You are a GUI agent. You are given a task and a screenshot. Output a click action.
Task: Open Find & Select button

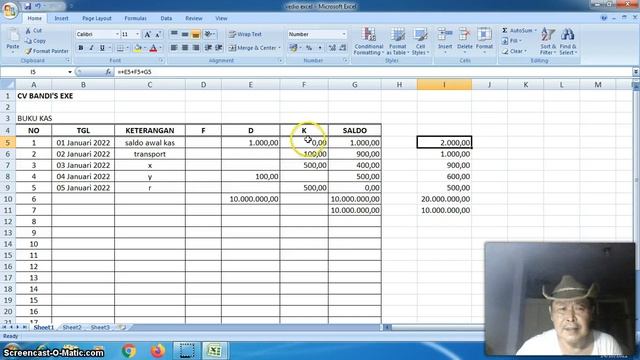[x=568, y=41]
